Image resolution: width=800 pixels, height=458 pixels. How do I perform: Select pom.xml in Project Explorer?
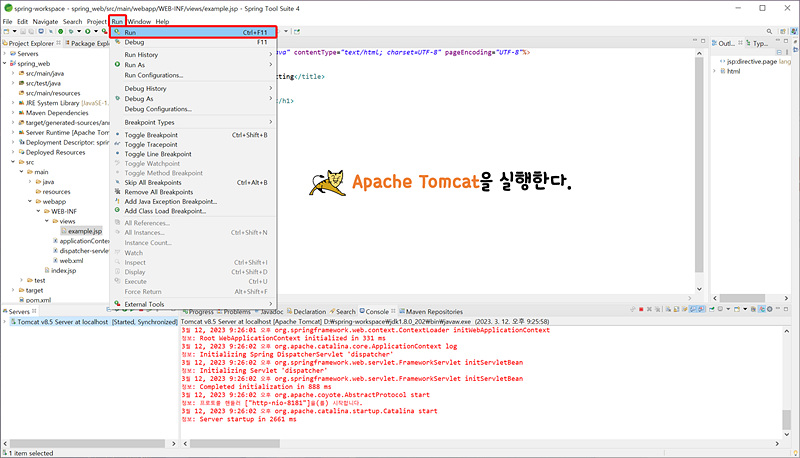tap(38, 300)
